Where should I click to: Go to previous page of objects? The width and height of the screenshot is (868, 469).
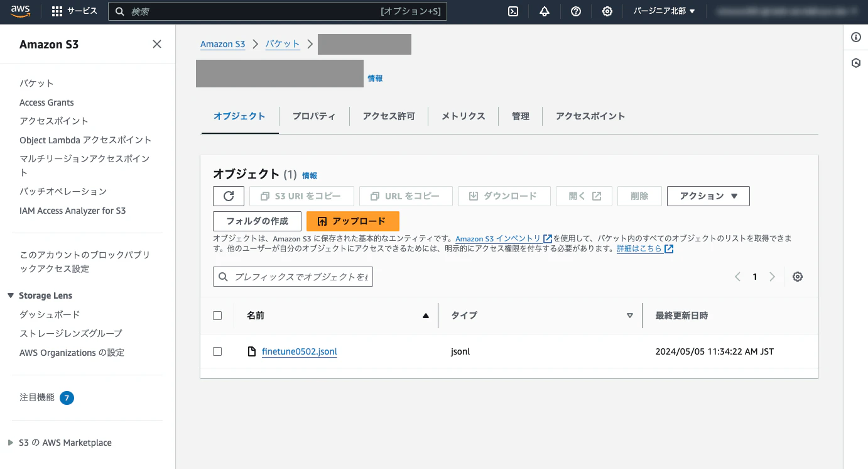point(737,277)
